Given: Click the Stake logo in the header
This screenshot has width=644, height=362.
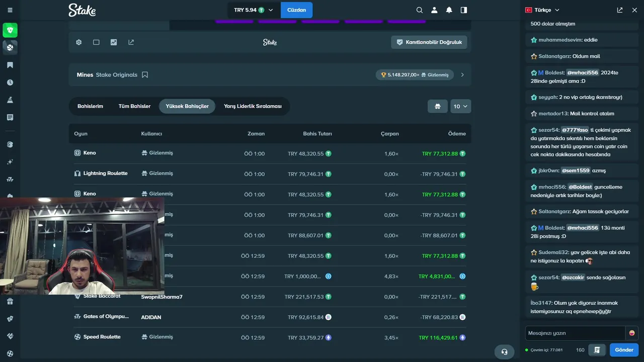Looking at the screenshot, I should tap(82, 10).
